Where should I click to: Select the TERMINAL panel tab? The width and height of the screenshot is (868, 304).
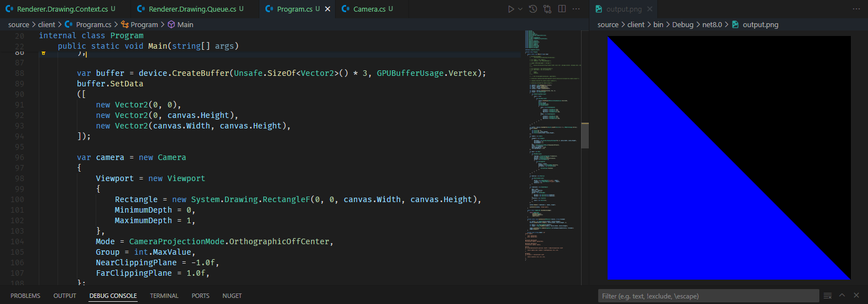pos(164,296)
